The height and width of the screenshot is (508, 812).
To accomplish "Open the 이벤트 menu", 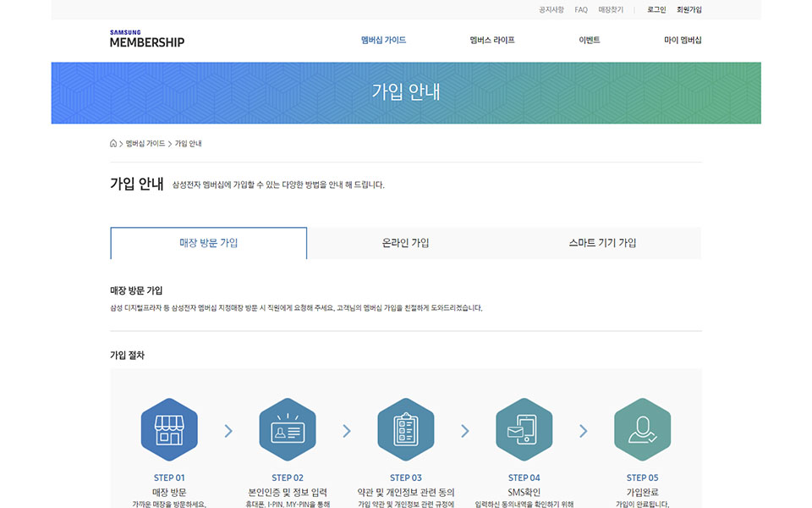I will point(590,40).
